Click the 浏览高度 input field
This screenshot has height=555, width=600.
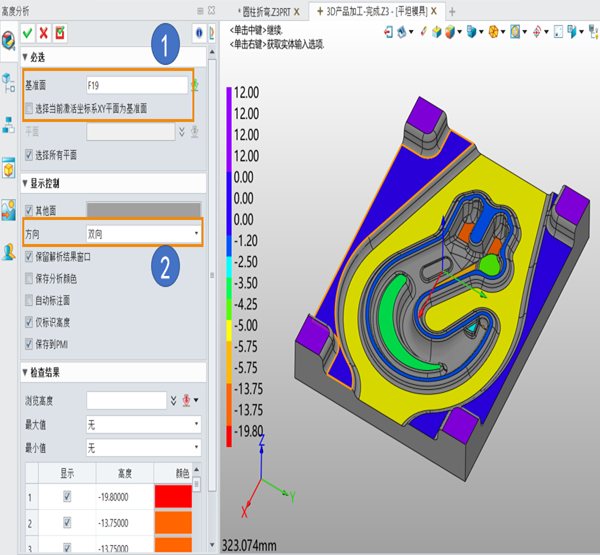[127, 400]
